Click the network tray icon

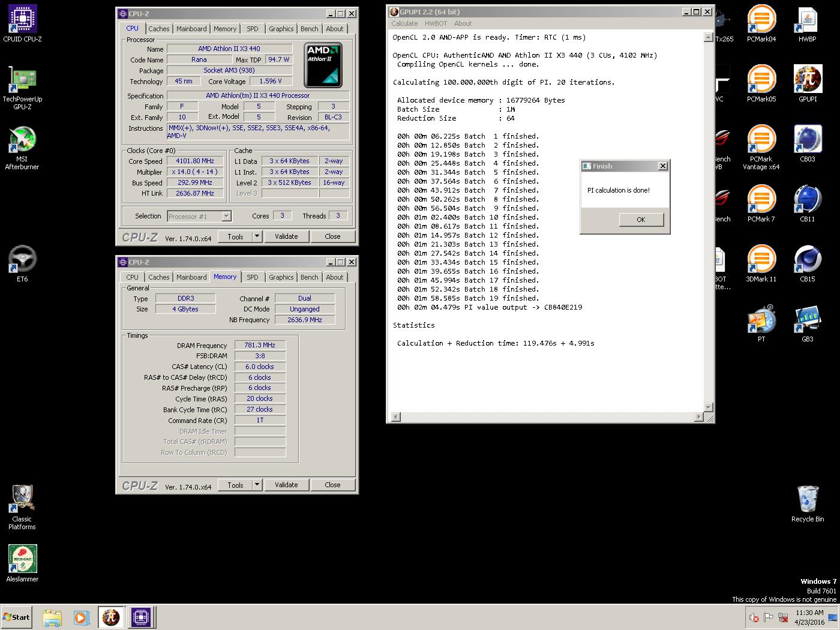[x=783, y=617]
